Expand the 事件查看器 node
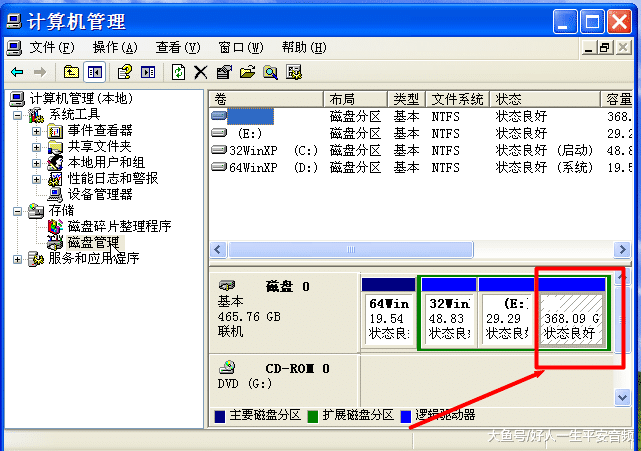 coord(36,131)
